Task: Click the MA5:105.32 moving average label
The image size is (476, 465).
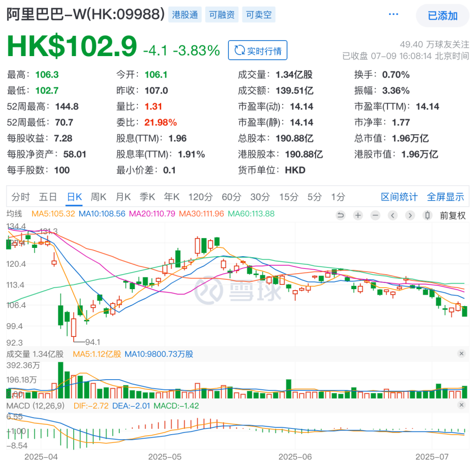Action: tap(53, 214)
